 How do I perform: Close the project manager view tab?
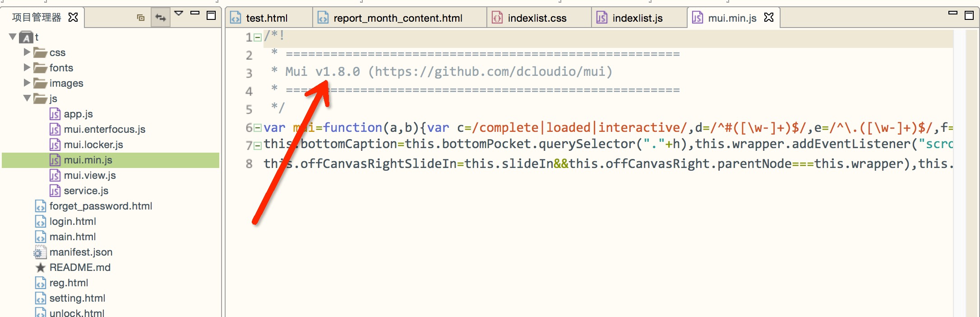pos(73,17)
